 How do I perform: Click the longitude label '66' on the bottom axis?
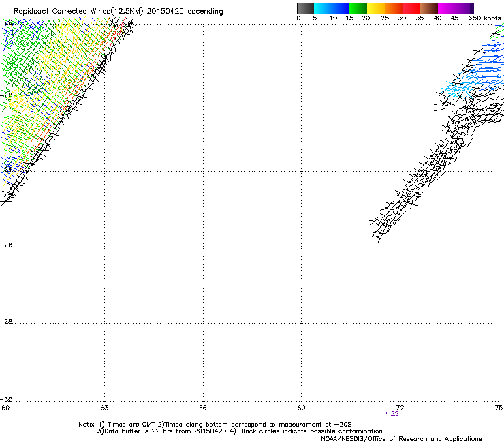[203, 408]
